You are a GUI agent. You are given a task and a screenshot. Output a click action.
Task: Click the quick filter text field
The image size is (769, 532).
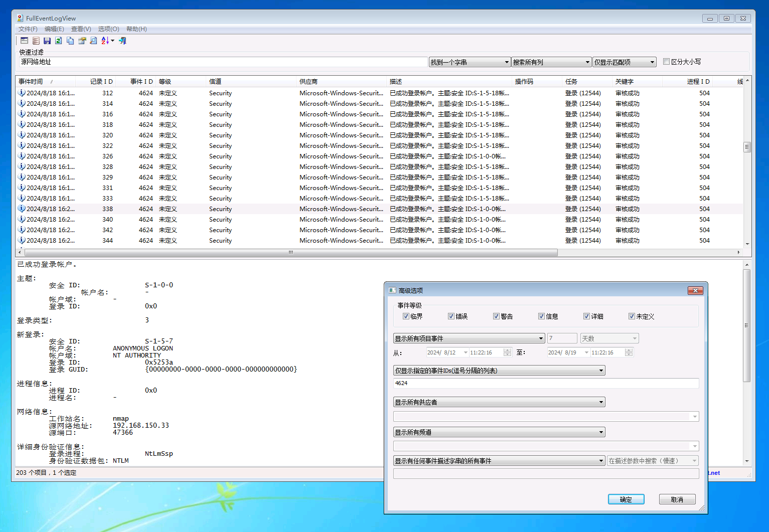(x=223, y=62)
